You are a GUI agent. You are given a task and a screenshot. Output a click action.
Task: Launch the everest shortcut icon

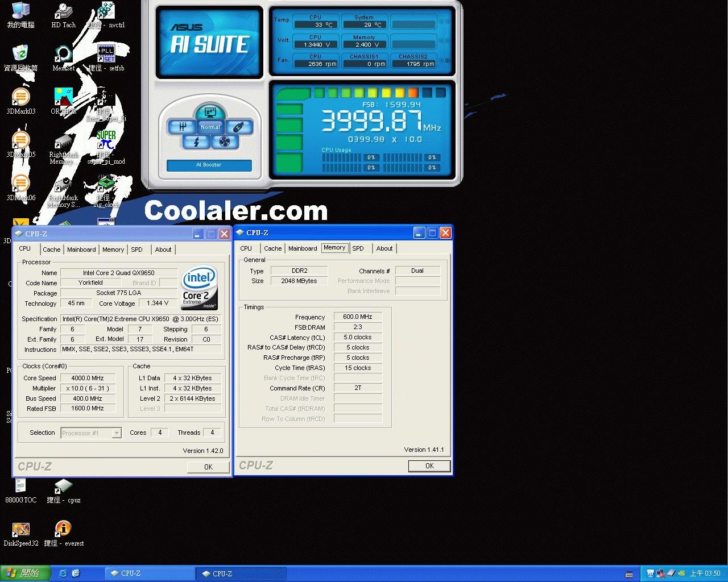point(63,533)
